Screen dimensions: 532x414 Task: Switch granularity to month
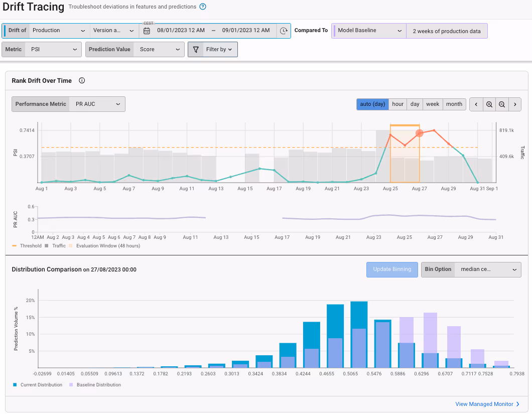click(x=454, y=104)
